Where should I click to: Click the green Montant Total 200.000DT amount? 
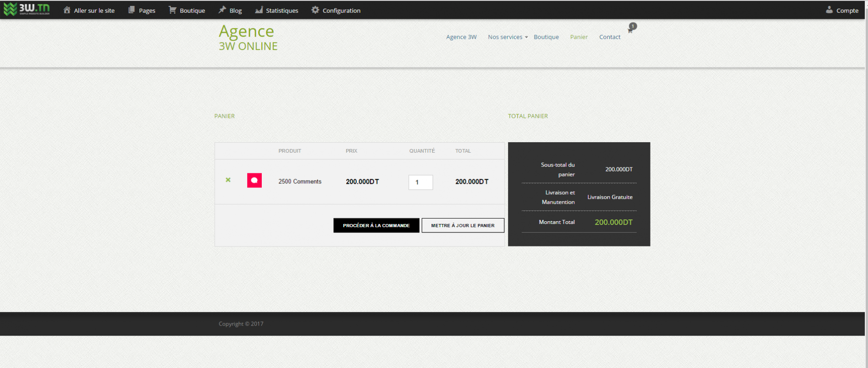(614, 222)
